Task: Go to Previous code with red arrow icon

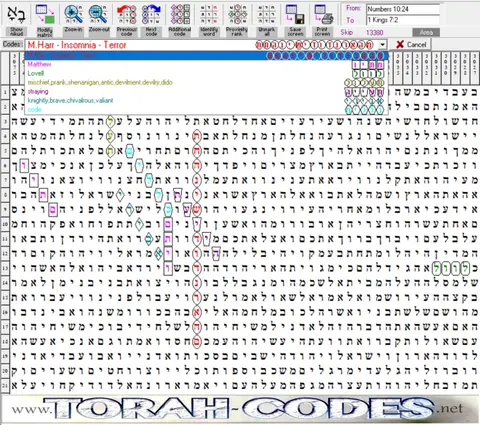Action: tap(127, 14)
